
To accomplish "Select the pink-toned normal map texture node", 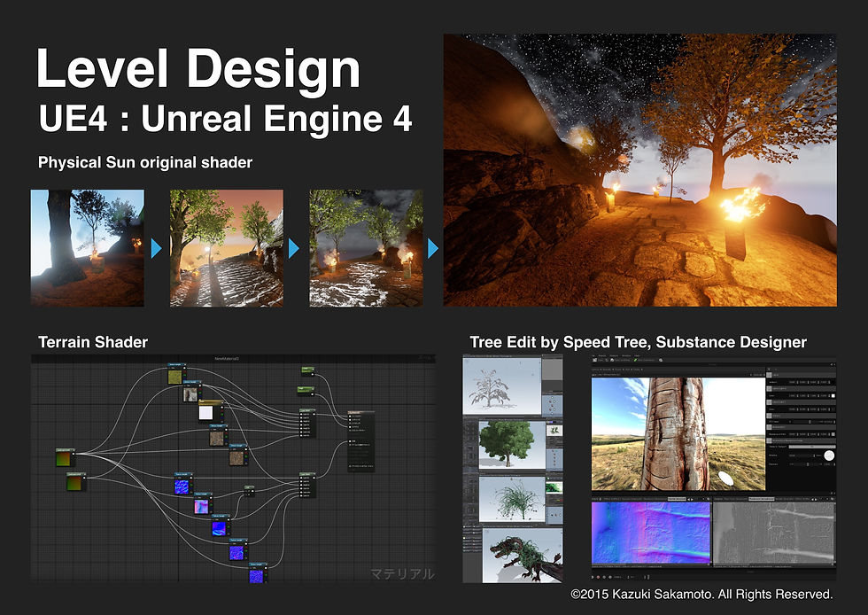I will [203, 503].
